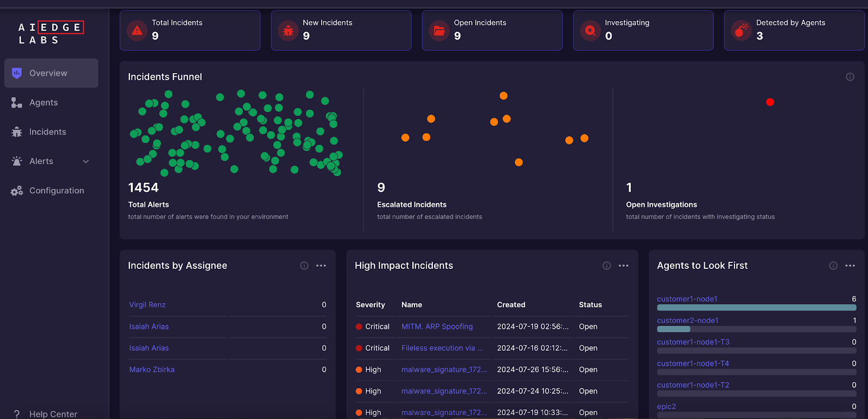868x419 pixels.
Task: Click the High Impact Incidents info icon
Action: [x=607, y=266]
